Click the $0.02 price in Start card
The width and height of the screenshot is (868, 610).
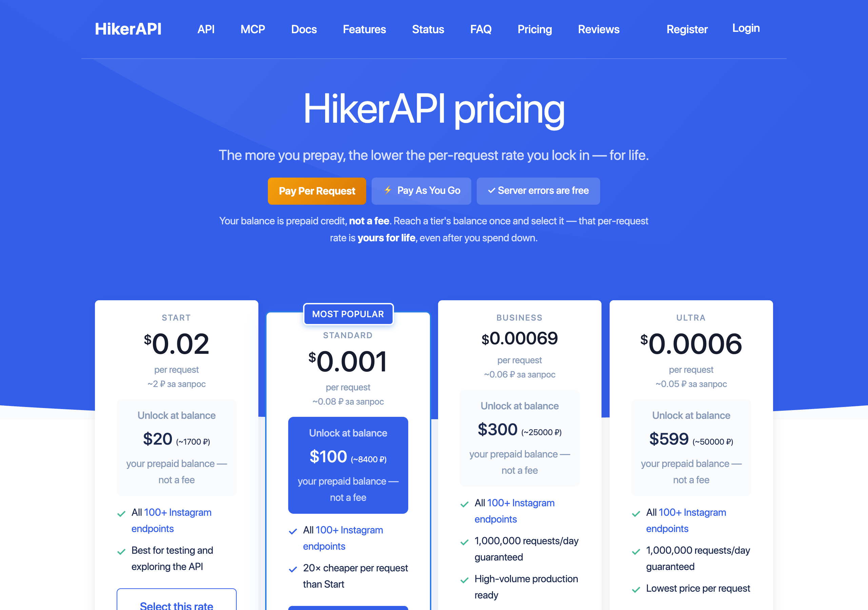point(177,344)
